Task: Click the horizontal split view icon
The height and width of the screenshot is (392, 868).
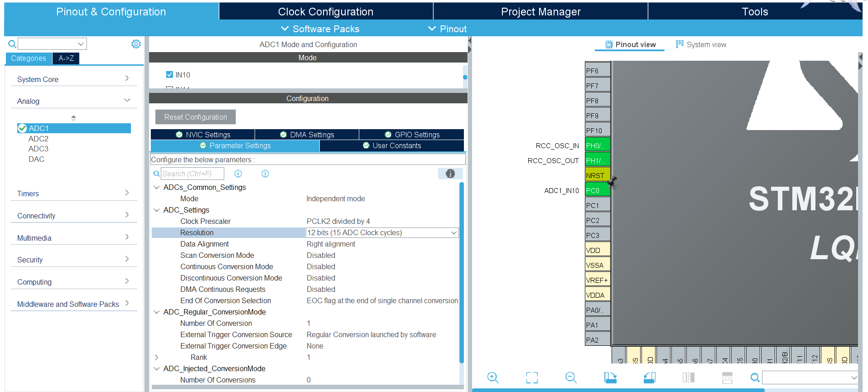Action: 727,377
